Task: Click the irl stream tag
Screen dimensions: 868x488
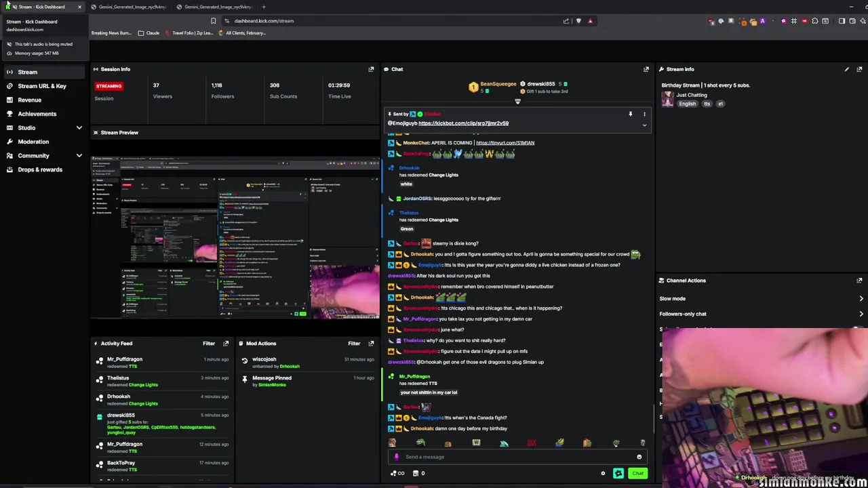Action: 720,104
